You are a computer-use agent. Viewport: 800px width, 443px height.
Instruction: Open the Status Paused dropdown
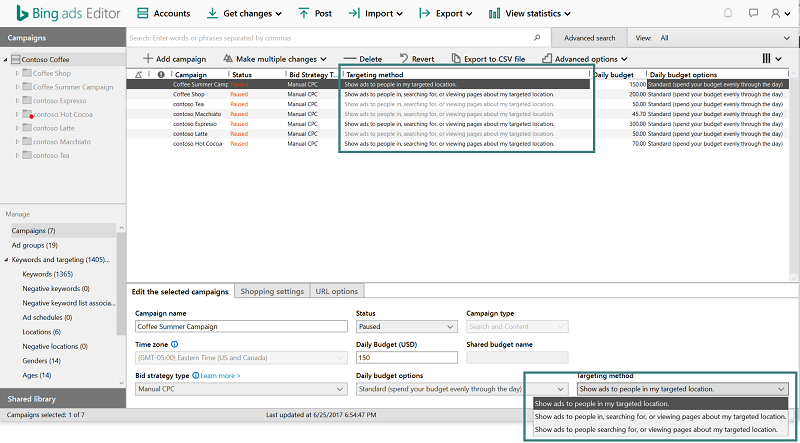[406, 327]
